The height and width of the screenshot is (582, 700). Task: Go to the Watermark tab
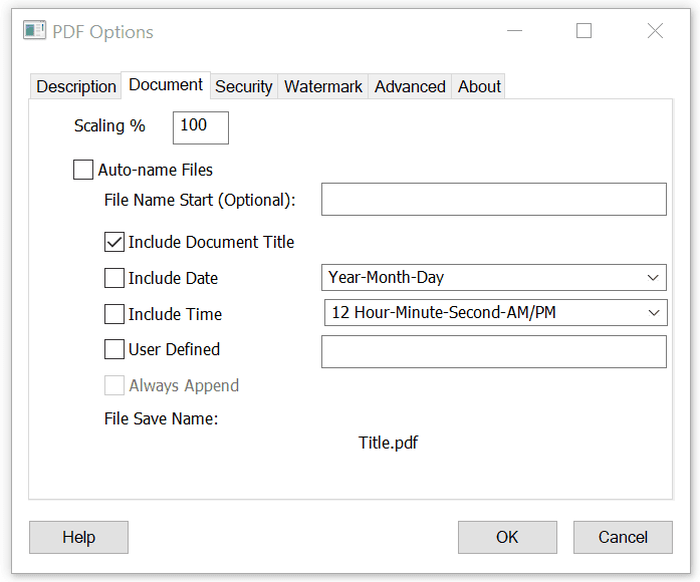pos(323,87)
